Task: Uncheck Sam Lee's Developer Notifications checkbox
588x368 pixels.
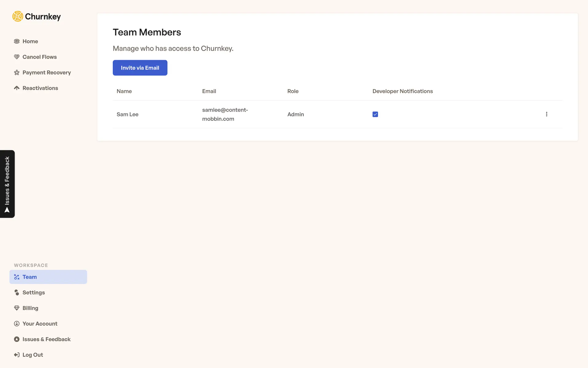Action: [x=375, y=114]
